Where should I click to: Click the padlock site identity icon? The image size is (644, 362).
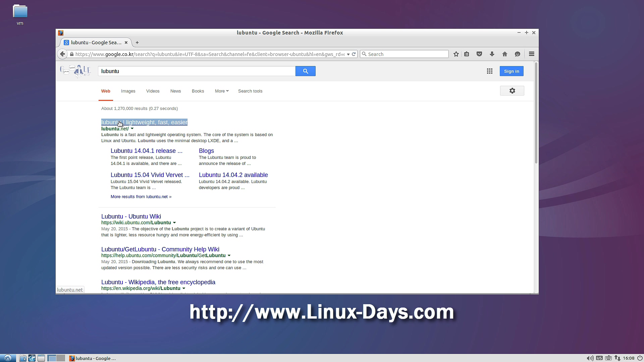(x=72, y=54)
